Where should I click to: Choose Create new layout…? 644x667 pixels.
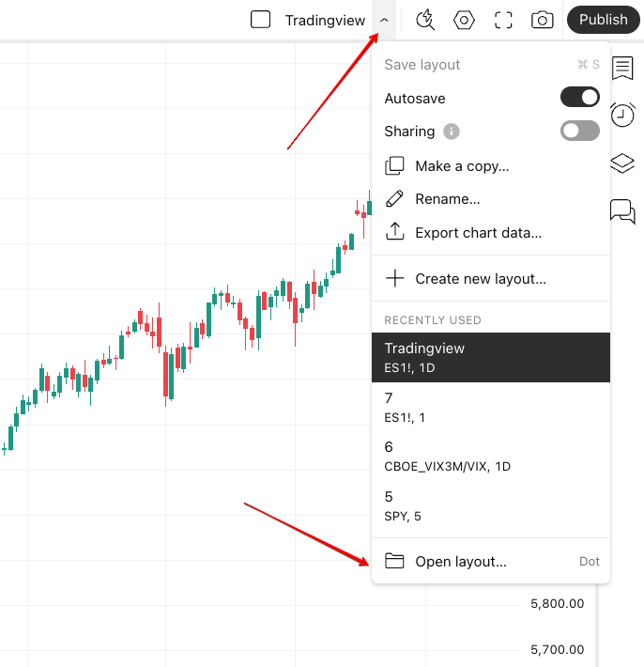[491, 279]
